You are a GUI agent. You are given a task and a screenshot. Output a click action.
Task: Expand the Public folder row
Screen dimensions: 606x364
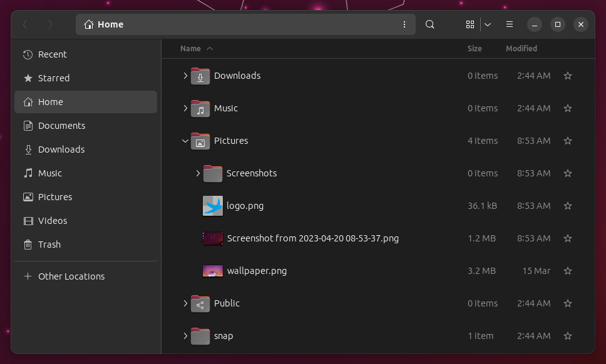(x=185, y=303)
